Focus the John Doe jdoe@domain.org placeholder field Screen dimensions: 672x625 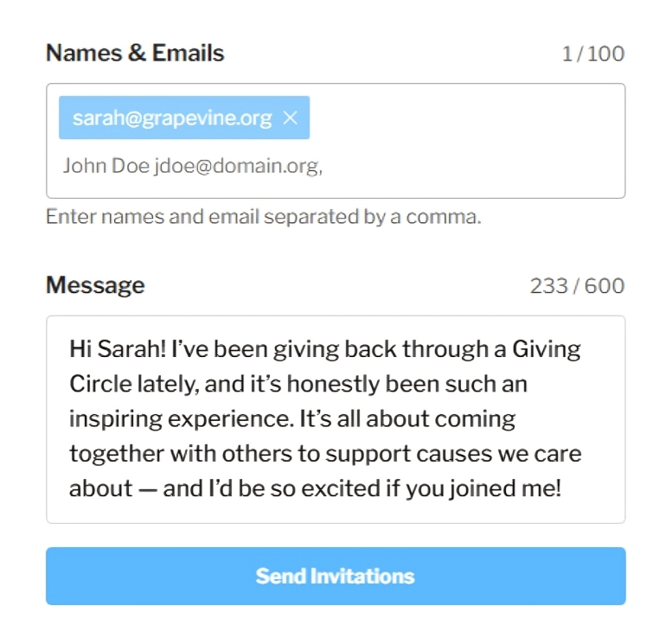[x=192, y=165]
